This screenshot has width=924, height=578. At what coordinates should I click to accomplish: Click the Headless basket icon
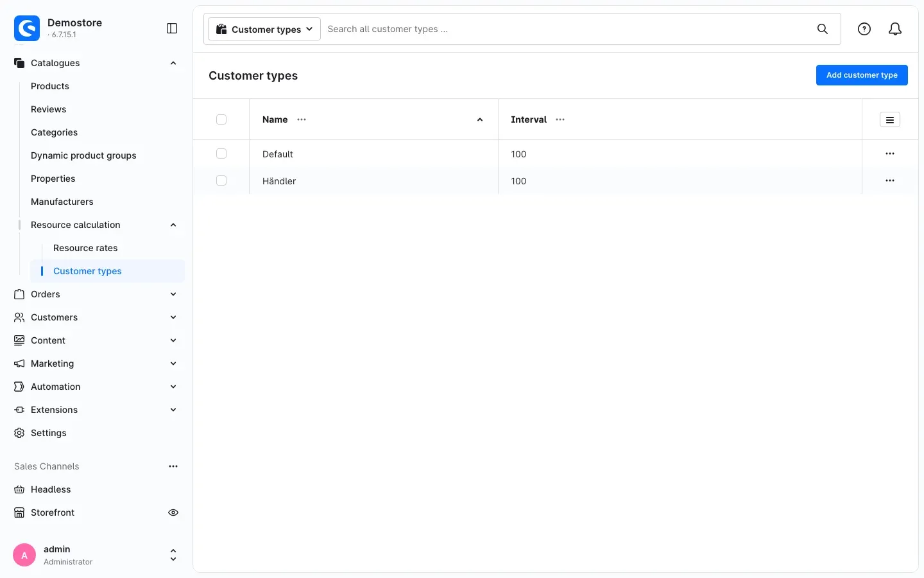19,489
